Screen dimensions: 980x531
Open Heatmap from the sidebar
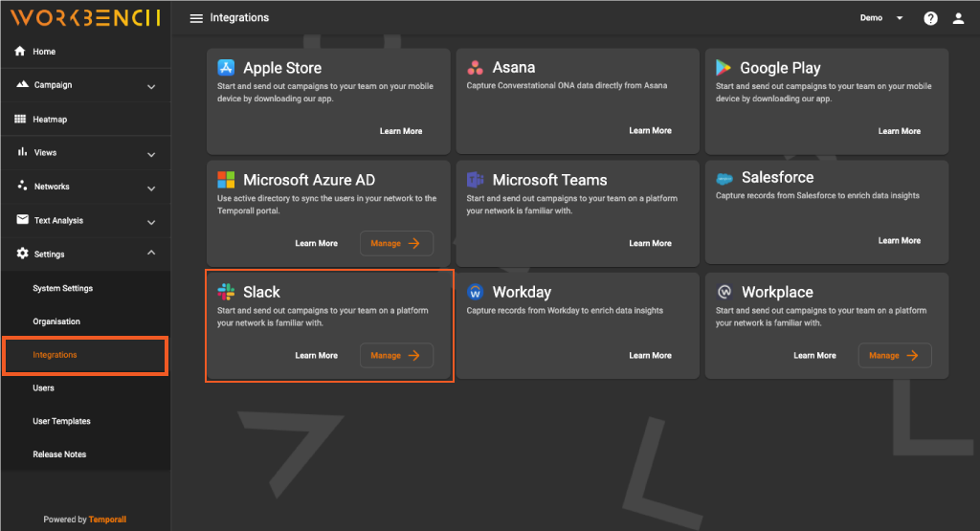click(x=85, y=119)
